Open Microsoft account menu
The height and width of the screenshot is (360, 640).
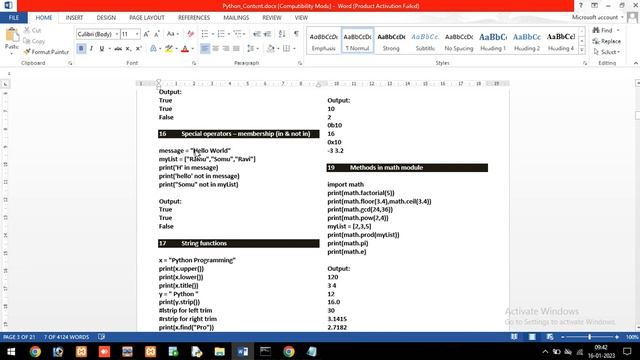598,17
